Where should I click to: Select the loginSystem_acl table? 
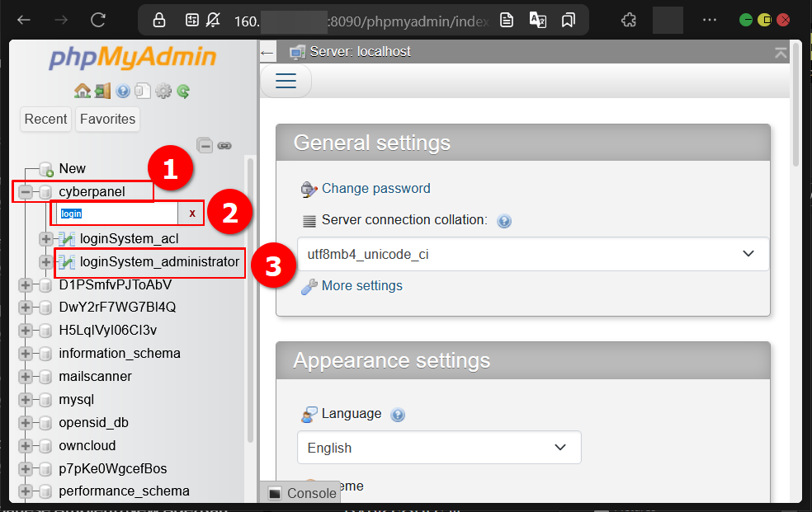click(129, 239)
